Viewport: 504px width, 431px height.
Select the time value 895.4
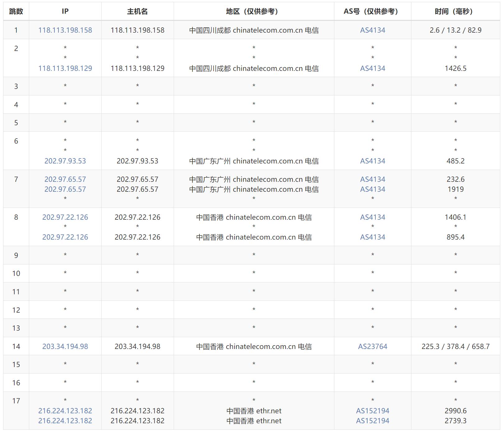pos(456,237)
